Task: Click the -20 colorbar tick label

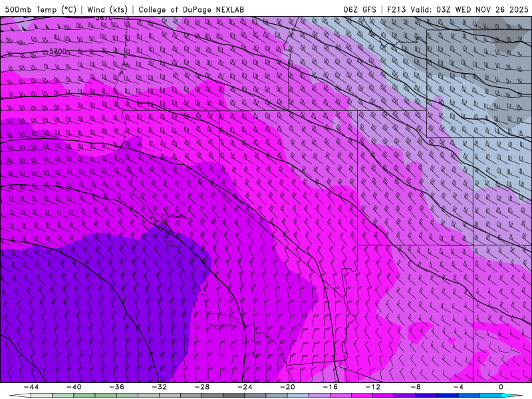Action: click(x=287, y=387)
